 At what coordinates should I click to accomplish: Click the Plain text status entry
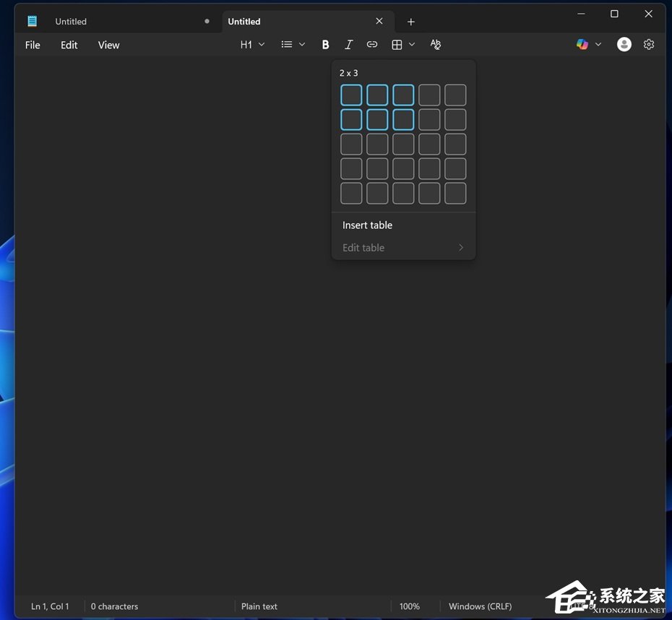(259, 606)
